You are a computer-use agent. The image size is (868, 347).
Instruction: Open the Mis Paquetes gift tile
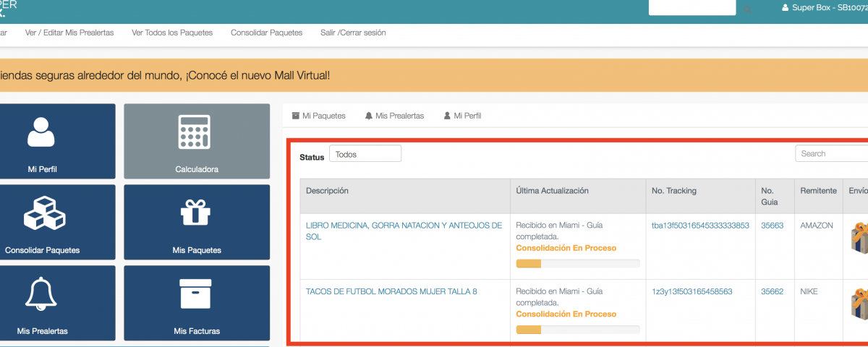(197, 222)
